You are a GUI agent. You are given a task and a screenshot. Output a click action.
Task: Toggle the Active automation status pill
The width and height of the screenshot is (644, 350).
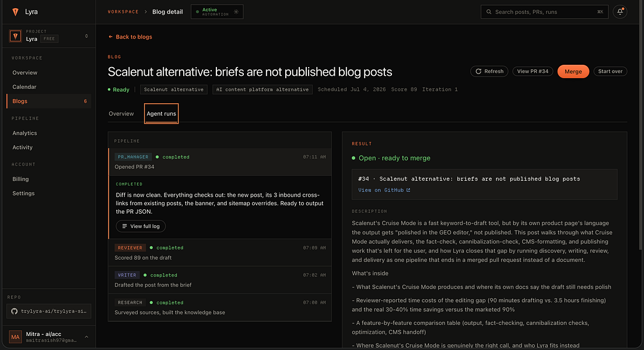217,12
